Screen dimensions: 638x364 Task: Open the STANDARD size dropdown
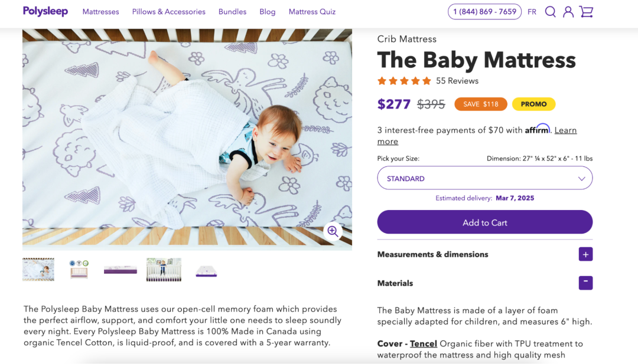(x=484, y=178)
